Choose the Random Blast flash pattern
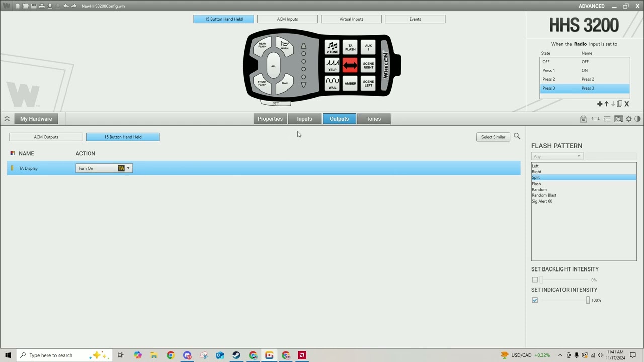Viewport: 644px width, 362px height. pyautogui.click(x=584, y=195)
